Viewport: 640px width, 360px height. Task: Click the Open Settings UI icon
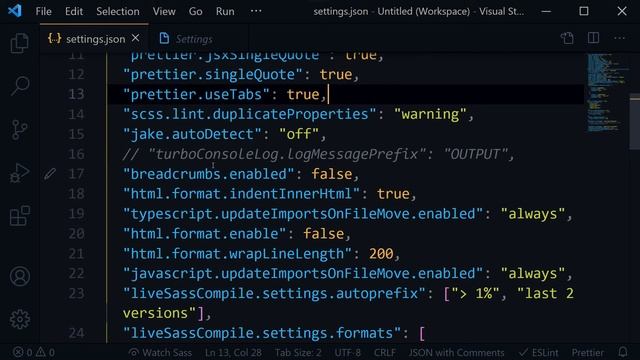click(567, 38)
